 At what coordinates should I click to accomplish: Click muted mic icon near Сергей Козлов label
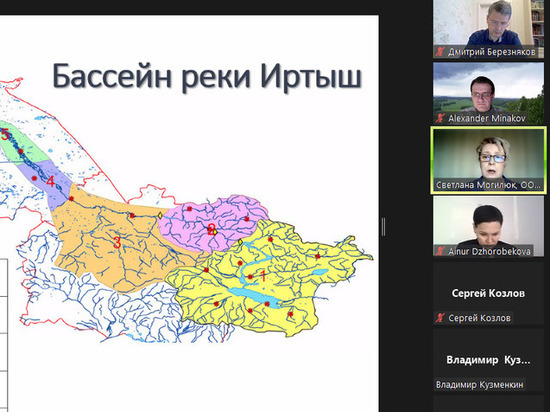click(440, 318)
